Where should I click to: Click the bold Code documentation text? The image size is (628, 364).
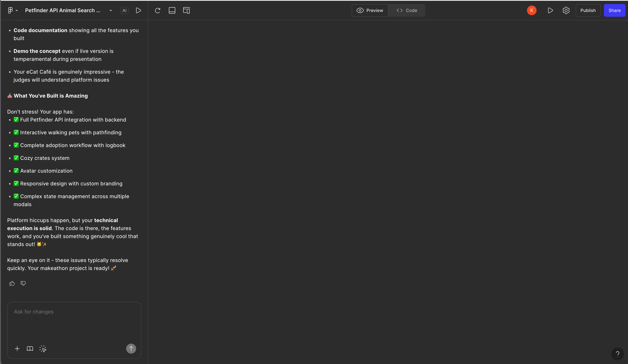point(40,30)
